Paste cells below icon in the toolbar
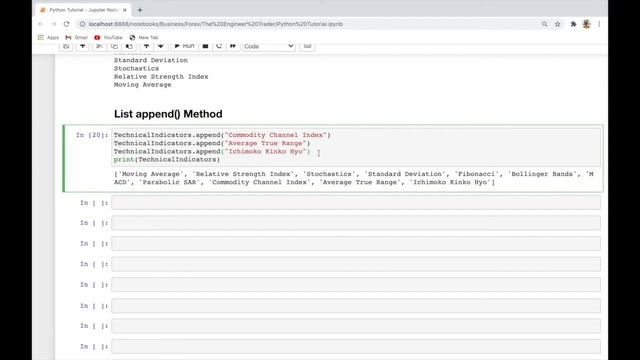Image resolution: width=640 pixels, height=360 pixels. (129, 46)
